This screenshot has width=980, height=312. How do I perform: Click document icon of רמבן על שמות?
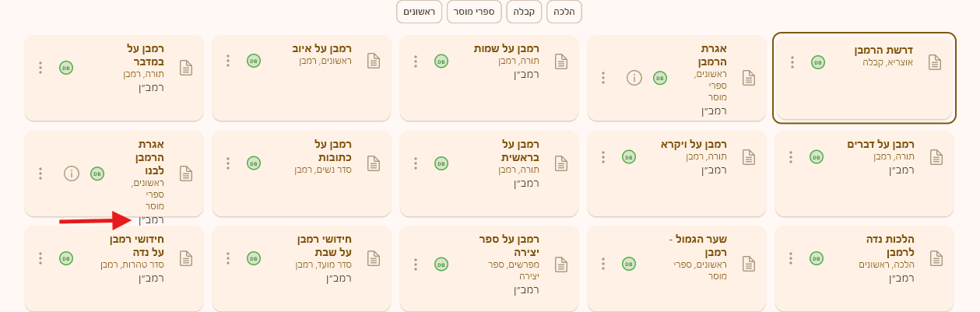560,61
